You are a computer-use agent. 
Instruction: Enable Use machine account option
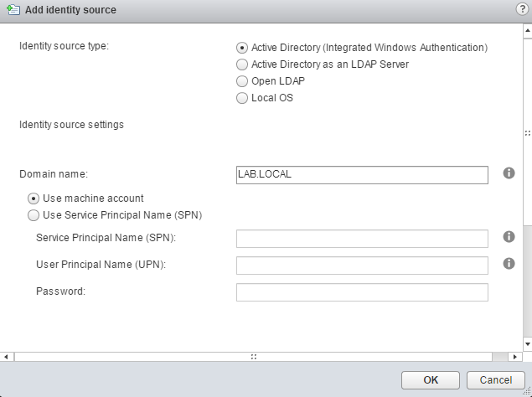(34, 198)
